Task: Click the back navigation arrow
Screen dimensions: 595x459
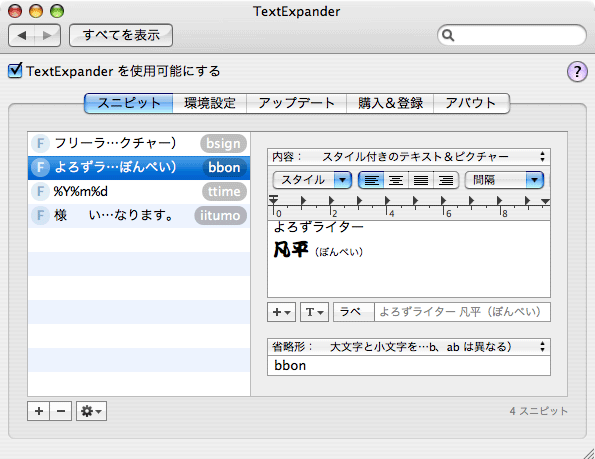Action: click(22, 35)
